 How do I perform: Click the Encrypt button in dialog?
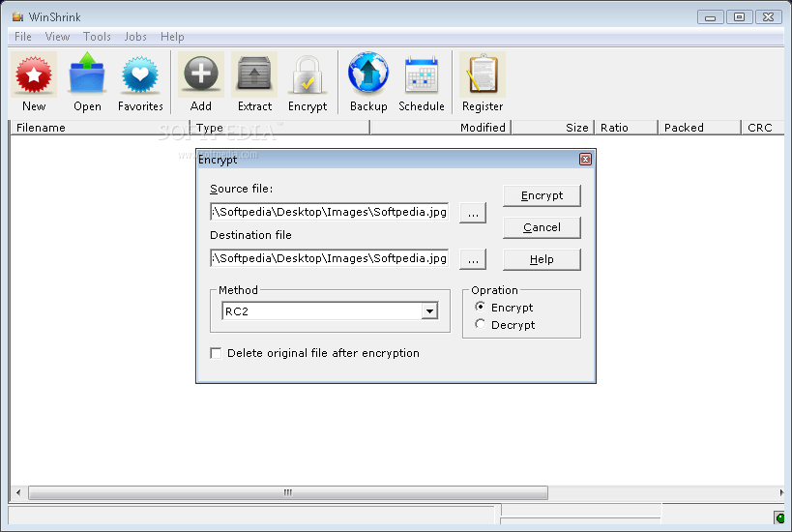point(542,195)
